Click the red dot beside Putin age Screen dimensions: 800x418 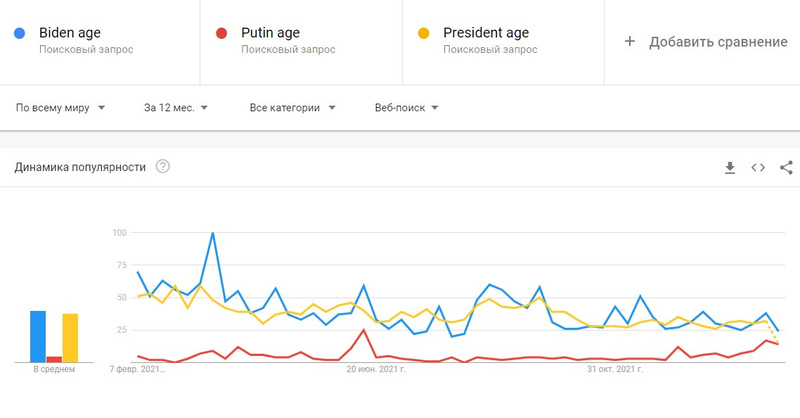(221, 34)
